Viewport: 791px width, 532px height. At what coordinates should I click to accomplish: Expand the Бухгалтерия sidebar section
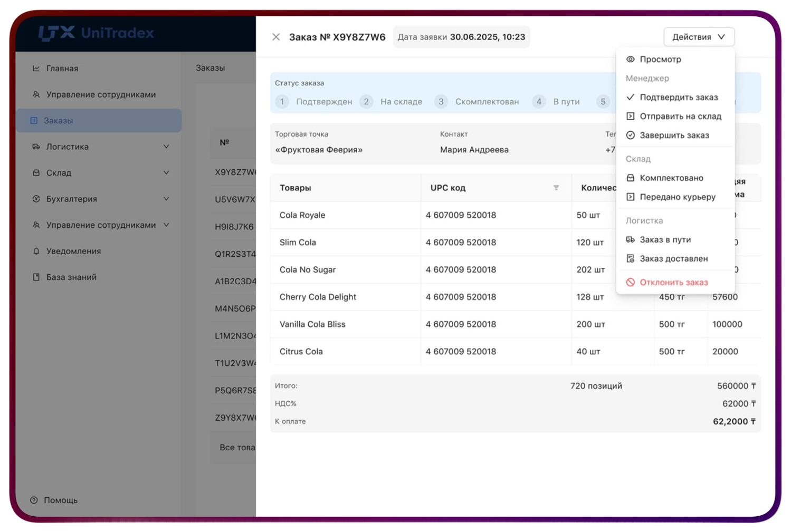tap(166, 199)
